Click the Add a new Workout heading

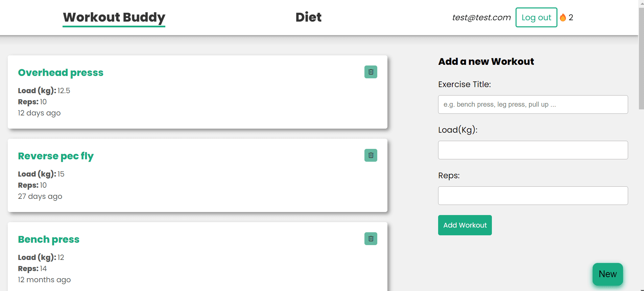[x=486, y=61]
